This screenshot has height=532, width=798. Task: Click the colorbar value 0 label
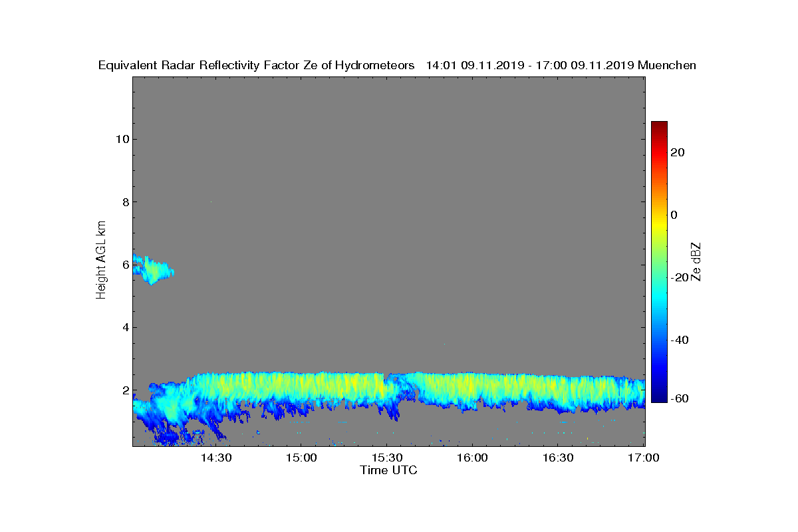coord(675,215)
